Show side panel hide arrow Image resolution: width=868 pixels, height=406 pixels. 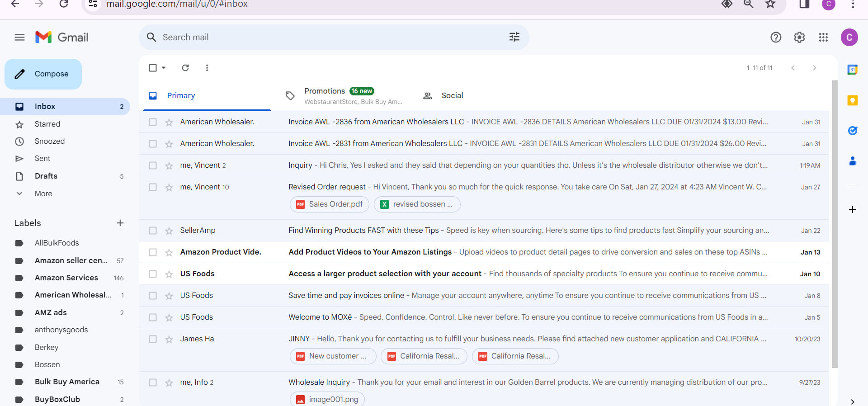click(x=853, y=401)
